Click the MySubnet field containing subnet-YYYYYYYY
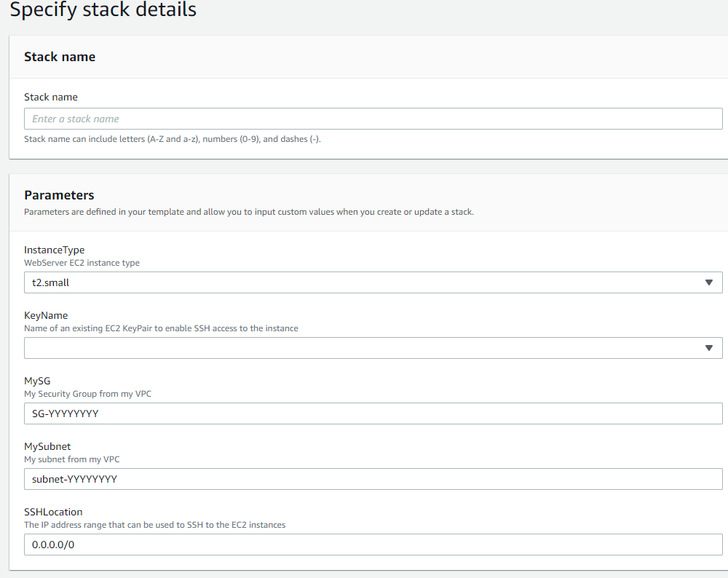 373,479
